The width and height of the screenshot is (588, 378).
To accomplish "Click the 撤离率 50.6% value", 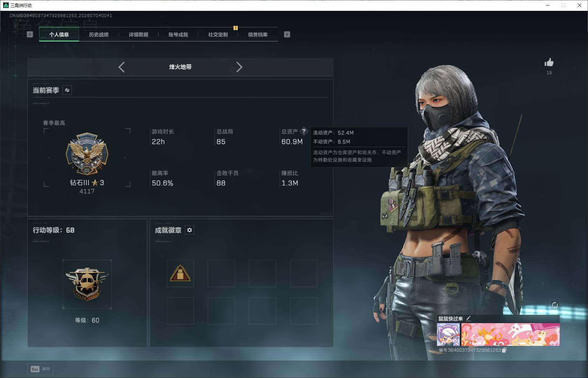I will coord(163,183).
